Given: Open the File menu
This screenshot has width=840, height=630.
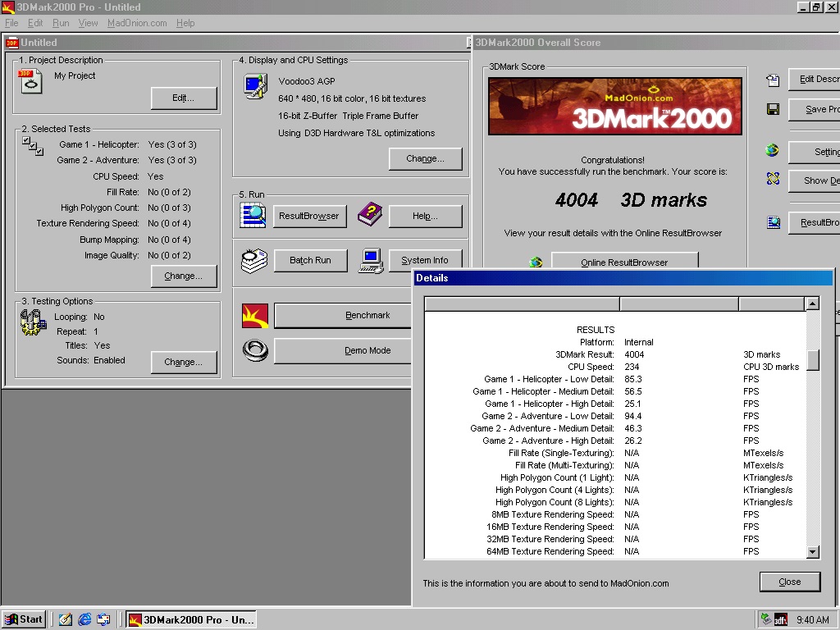Looking at the screenshot, I should click(11, 23).
